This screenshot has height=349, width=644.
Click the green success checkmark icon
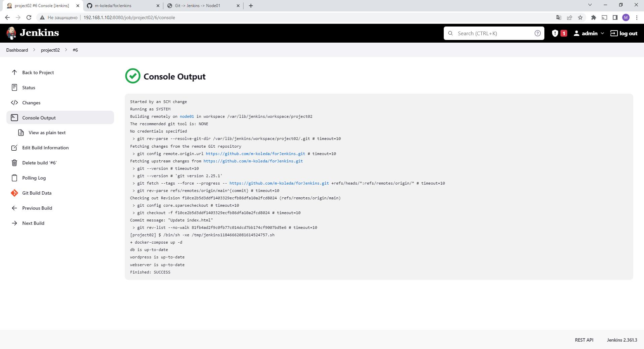click(x=133, y=76)
